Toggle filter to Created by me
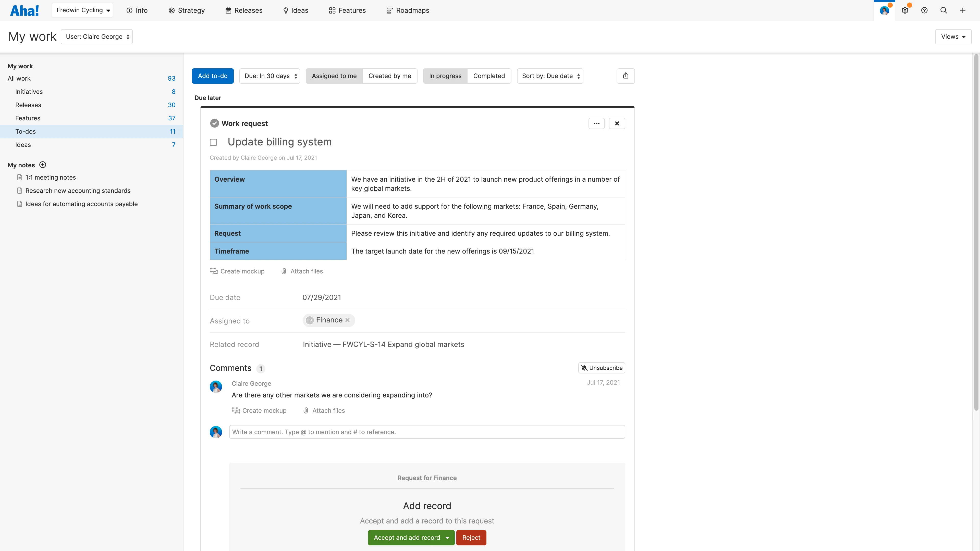 pos(389,76)
